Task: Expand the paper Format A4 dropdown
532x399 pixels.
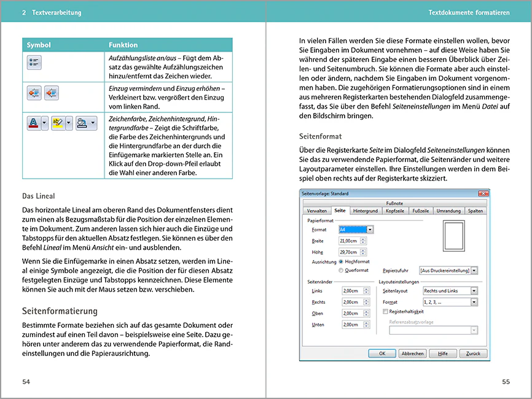Action: point(370,230)
